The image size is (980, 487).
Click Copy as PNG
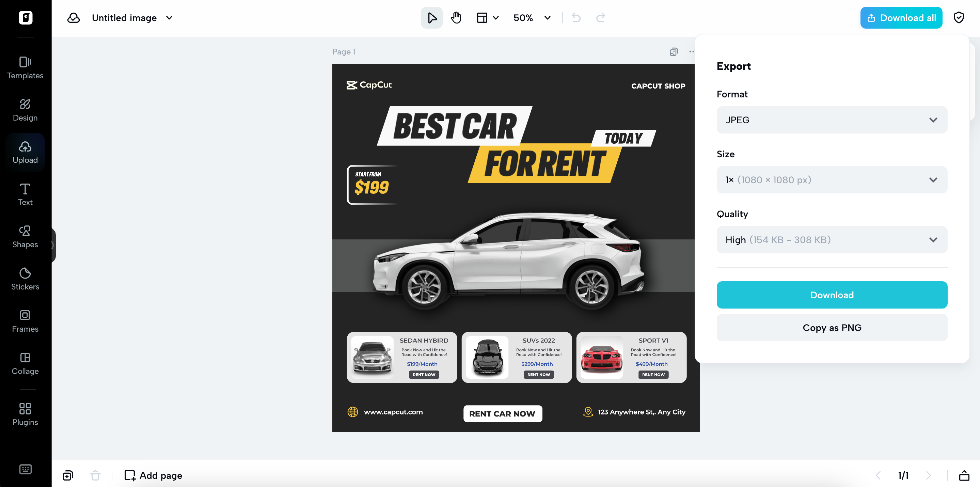[832, 328]
